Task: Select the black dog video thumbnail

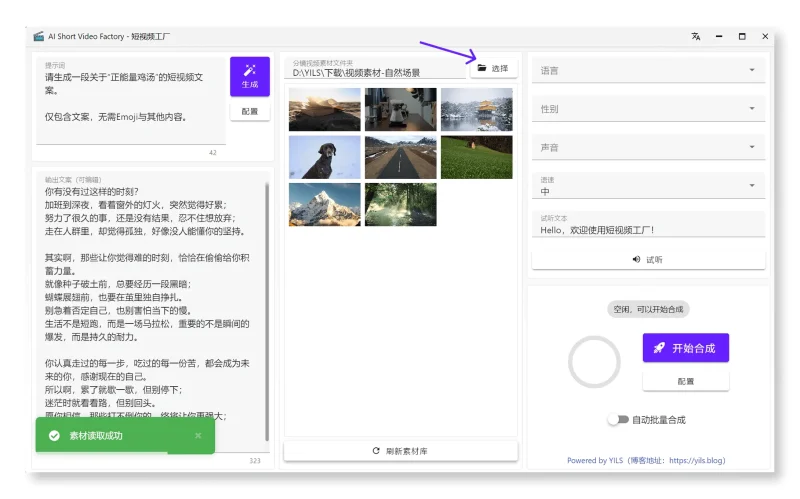Action: point(324,157)
